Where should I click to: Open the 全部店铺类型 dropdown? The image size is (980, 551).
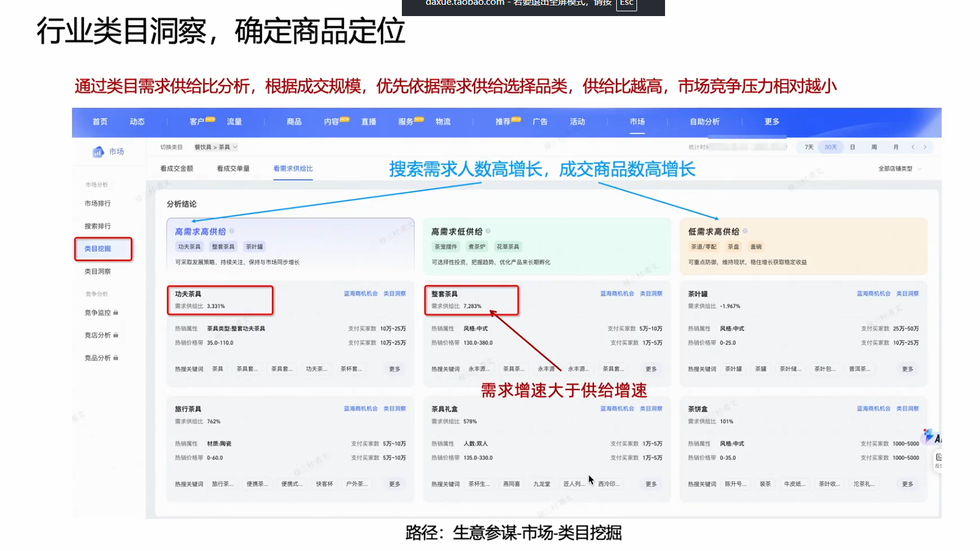tap(899, 169)
